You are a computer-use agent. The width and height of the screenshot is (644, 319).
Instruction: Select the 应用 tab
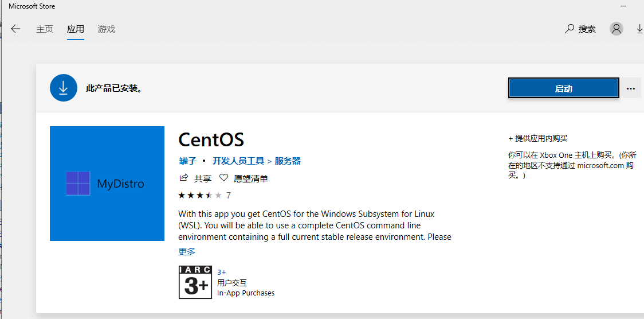[76, 29]
